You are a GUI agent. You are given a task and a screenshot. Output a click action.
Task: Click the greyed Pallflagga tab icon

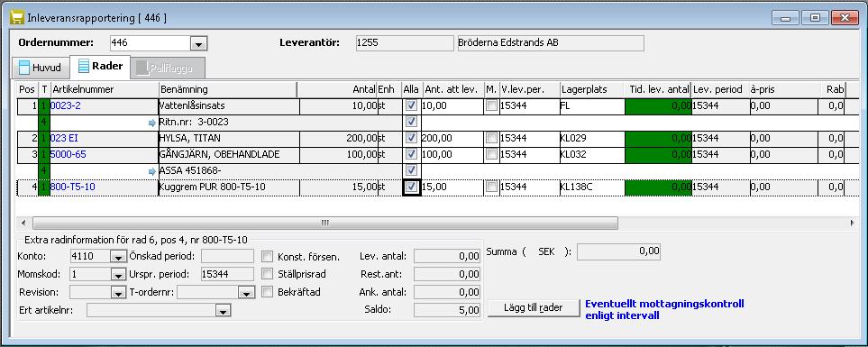tap(142, 68)
